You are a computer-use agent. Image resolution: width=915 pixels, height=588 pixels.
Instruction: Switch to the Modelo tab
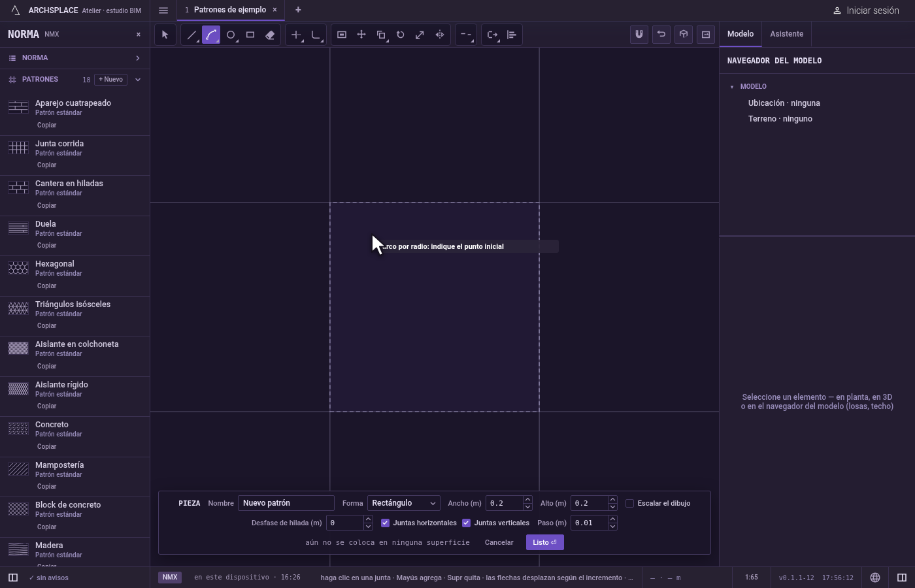click(740, 34)
